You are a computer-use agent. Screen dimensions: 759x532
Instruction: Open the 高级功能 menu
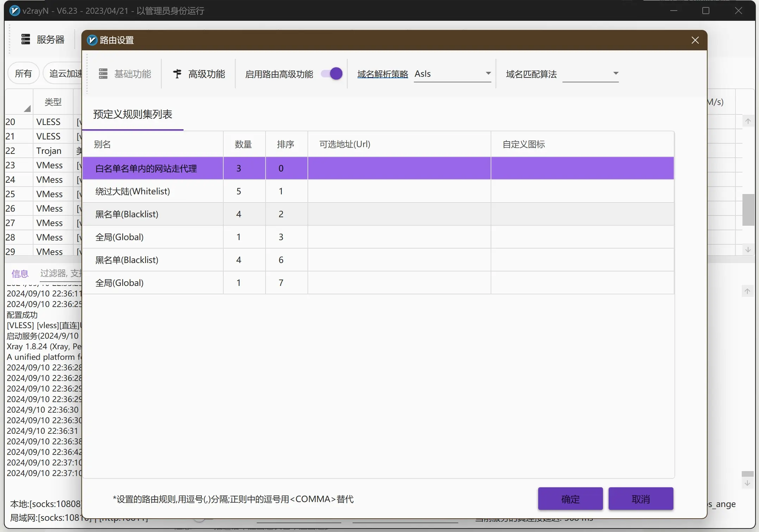tap(199, 74)
